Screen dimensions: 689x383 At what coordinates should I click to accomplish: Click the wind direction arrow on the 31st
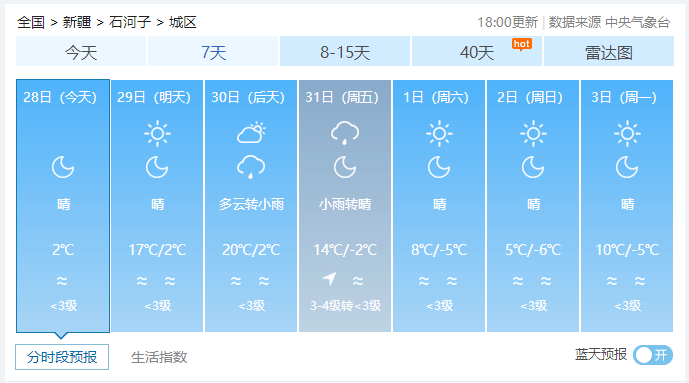pos(330,279)
